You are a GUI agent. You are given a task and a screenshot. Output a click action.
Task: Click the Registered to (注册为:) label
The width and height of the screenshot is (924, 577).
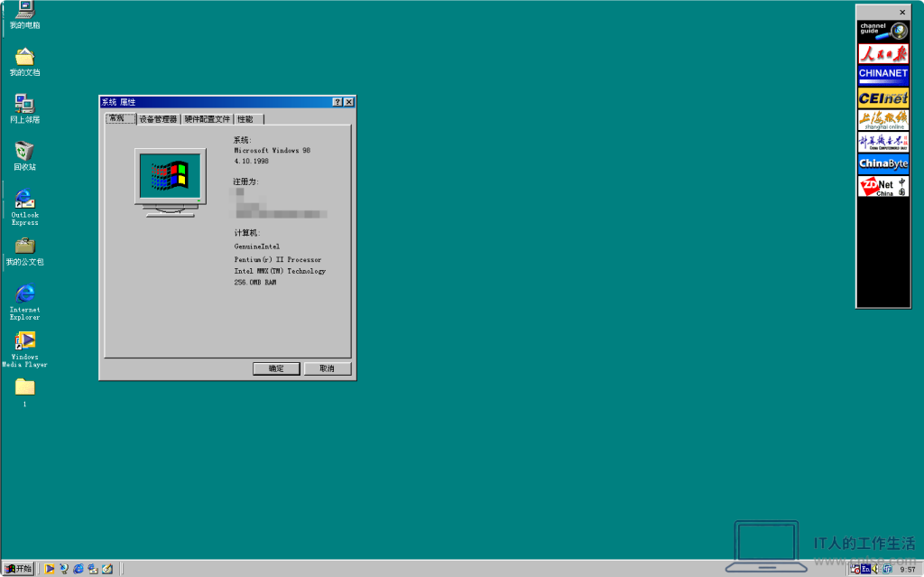pos(245,181)
